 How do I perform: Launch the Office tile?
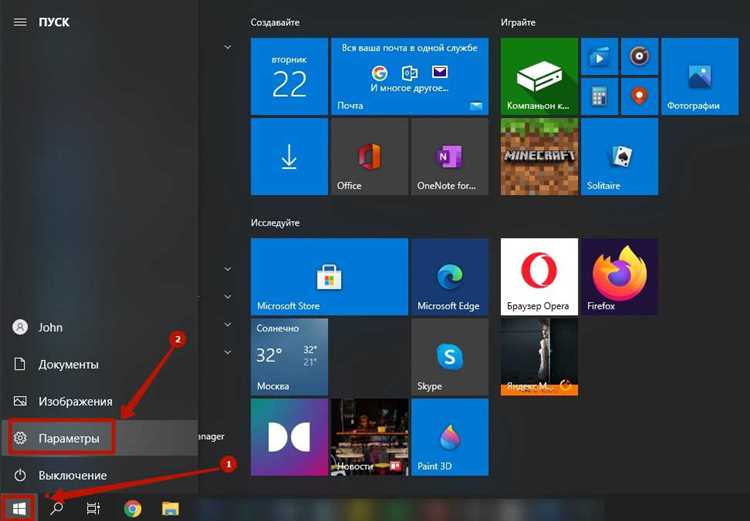370,156
